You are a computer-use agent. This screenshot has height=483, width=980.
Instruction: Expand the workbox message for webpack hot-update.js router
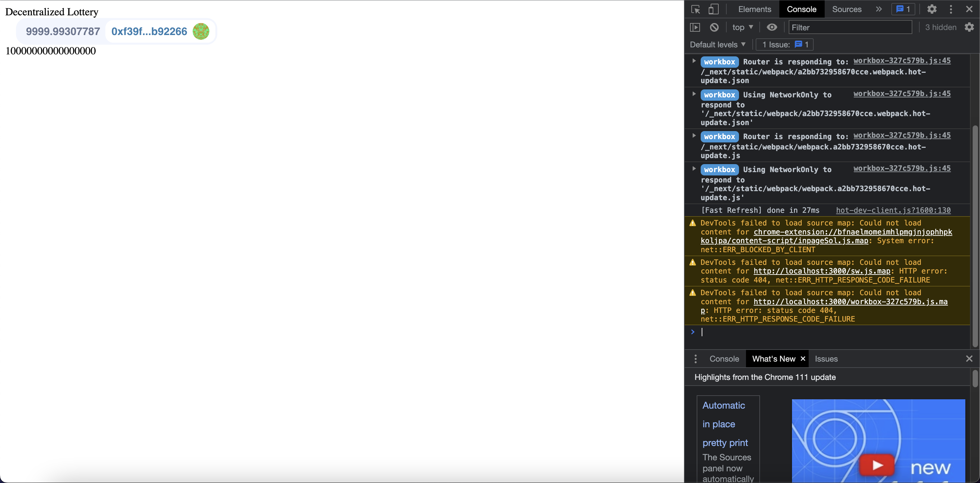(x=694, y=136)
